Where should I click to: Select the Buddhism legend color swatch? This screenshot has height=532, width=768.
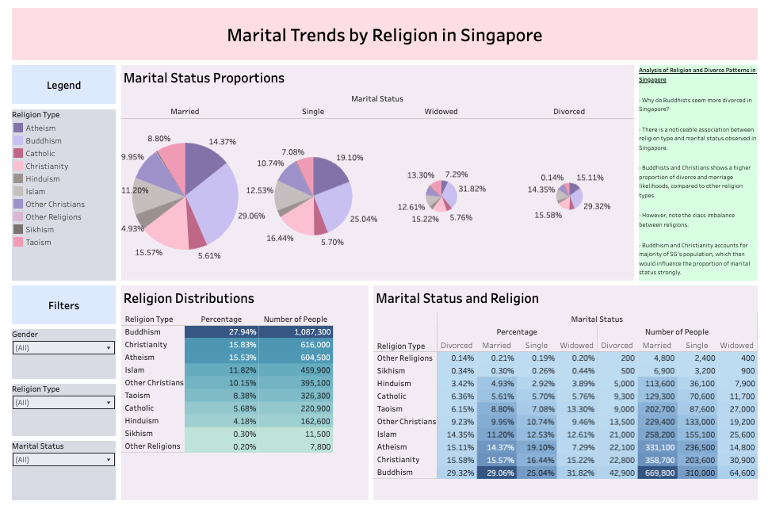(18, 141)
